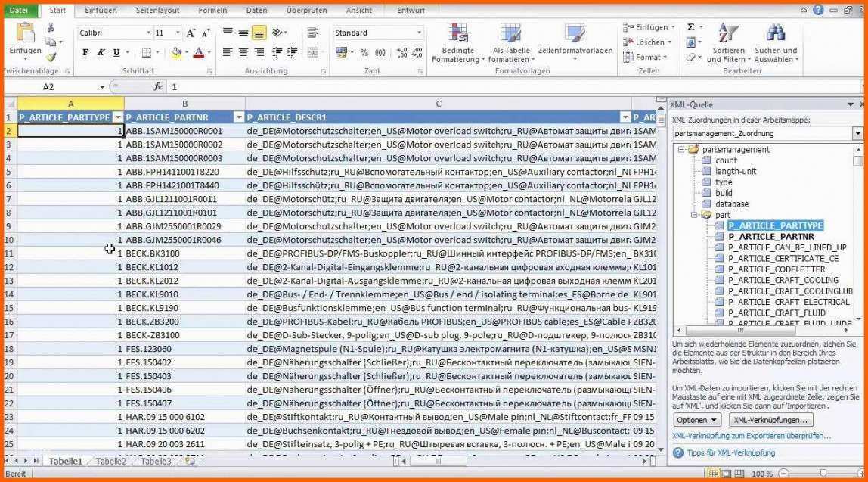The width and height of the screenshot is (868, 482).
Task: Click the zoom slider in status bar
Action: point(823,474)
